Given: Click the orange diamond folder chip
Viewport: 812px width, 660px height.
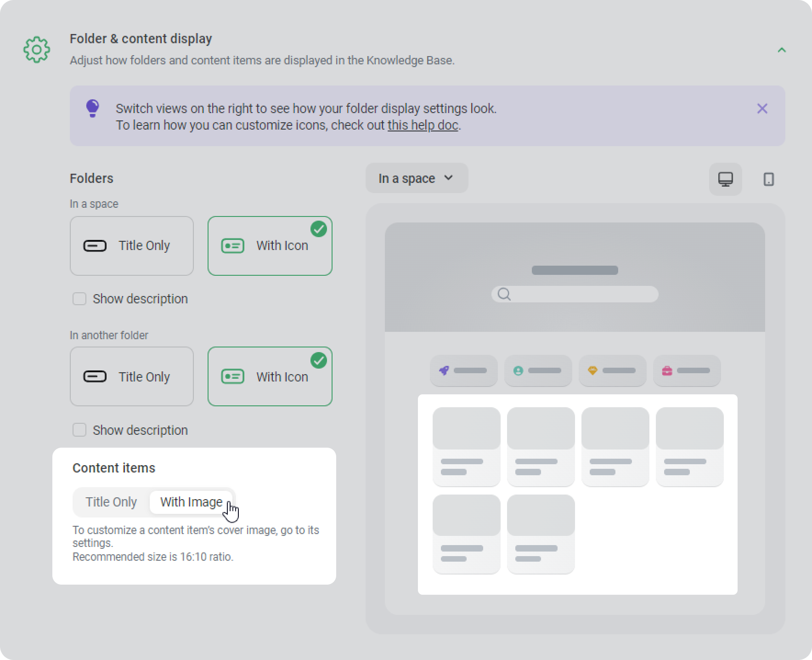Looking at the screenshot, I should point(613,370).
